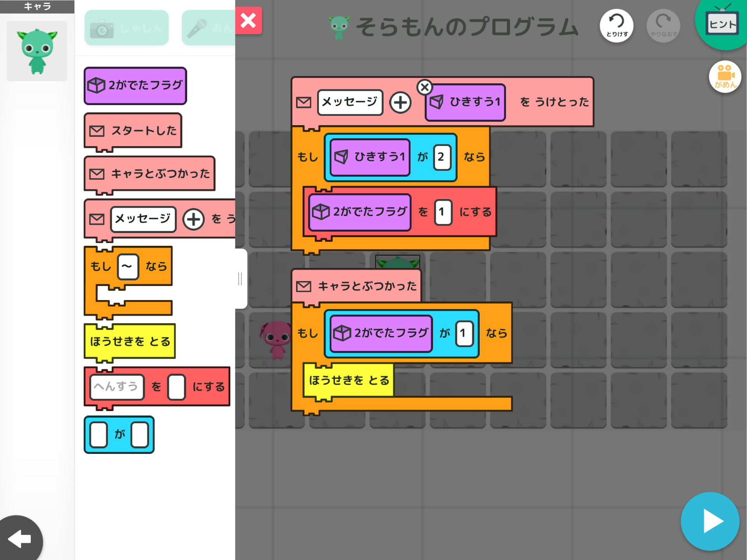Click the がめん camera screen button

coord(725,77)
